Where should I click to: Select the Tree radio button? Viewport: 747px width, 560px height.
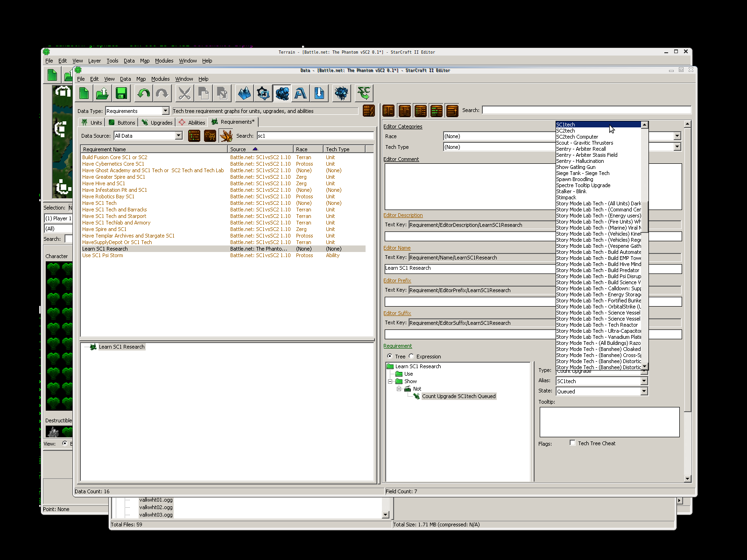pyautogui.click(x=390, y=357)
